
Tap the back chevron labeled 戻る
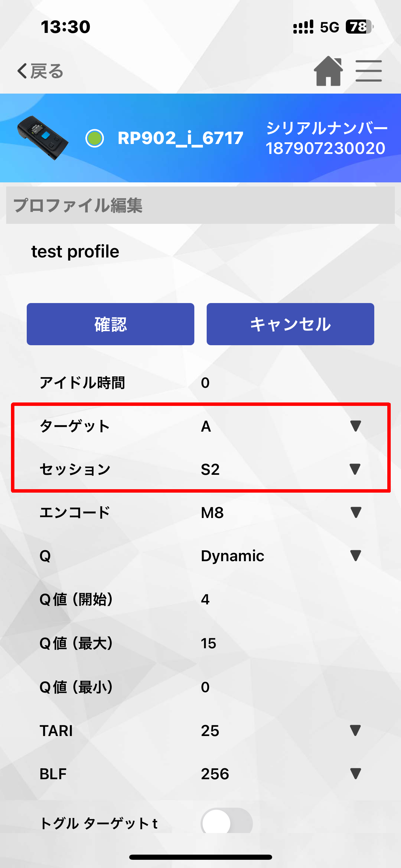pyautogui.click(x=40, y=71)
